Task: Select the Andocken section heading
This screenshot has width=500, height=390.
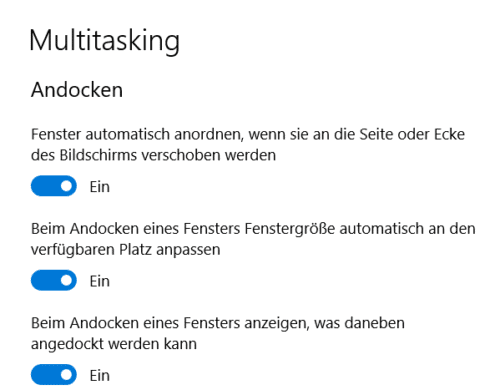Action: (x=77, y=90)
